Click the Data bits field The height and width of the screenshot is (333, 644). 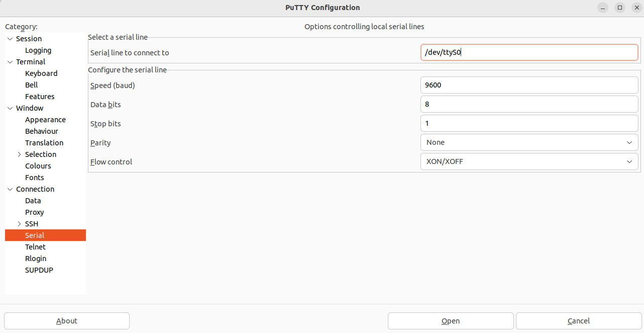click(x=529, y=104)
